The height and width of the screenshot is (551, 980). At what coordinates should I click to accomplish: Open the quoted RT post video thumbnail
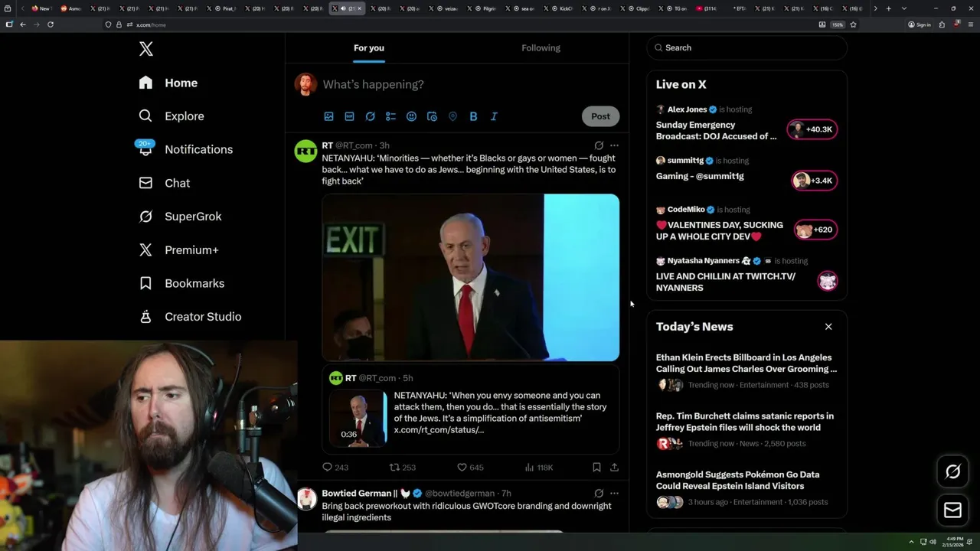click(x=358, y=418)
